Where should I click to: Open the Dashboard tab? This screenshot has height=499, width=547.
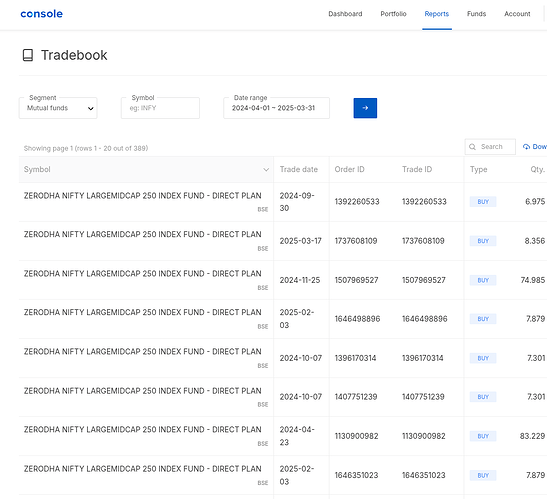(x=345, y=14)
